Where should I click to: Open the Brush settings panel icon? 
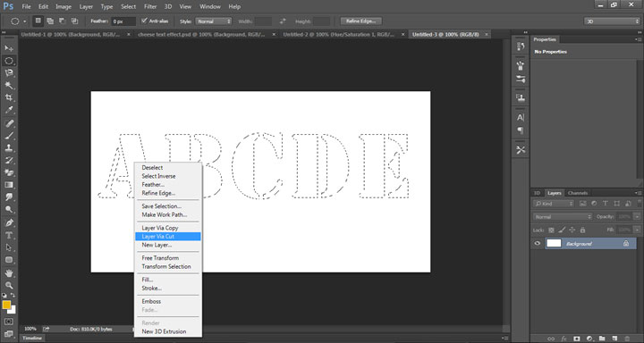point(521,79)
